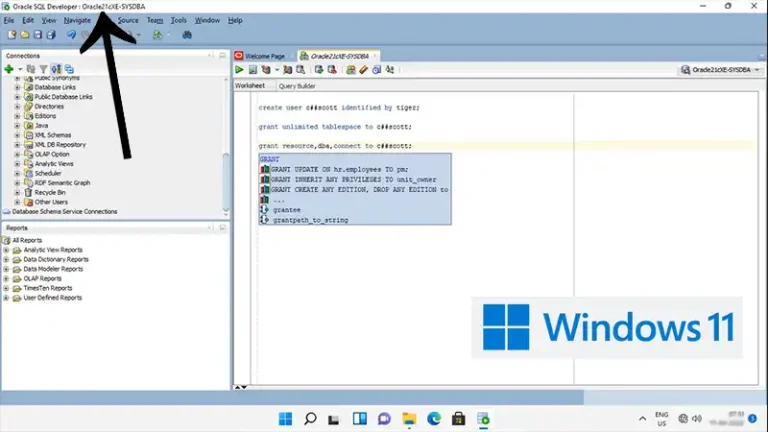Click the Connections Refresh icon beside the plus arrow

(31, 69)
